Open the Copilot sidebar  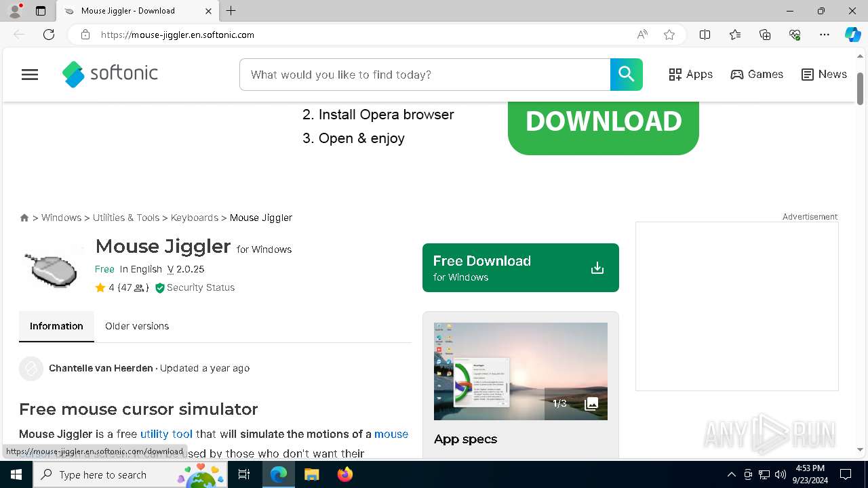point(852,35)
